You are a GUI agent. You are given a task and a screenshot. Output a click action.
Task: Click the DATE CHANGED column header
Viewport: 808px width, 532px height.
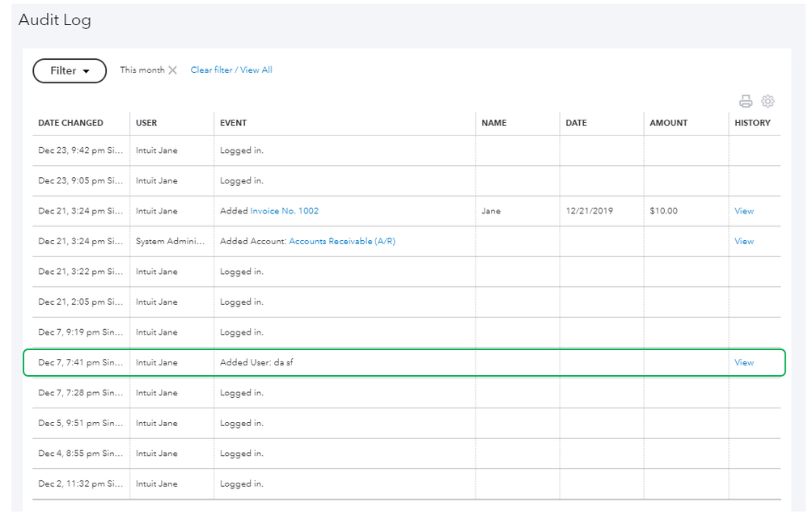click(70, 123)
